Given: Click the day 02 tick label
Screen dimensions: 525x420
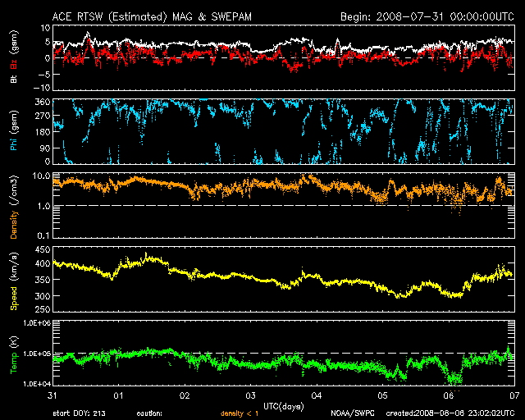Looking at the screenshot, I should [185, 395].
